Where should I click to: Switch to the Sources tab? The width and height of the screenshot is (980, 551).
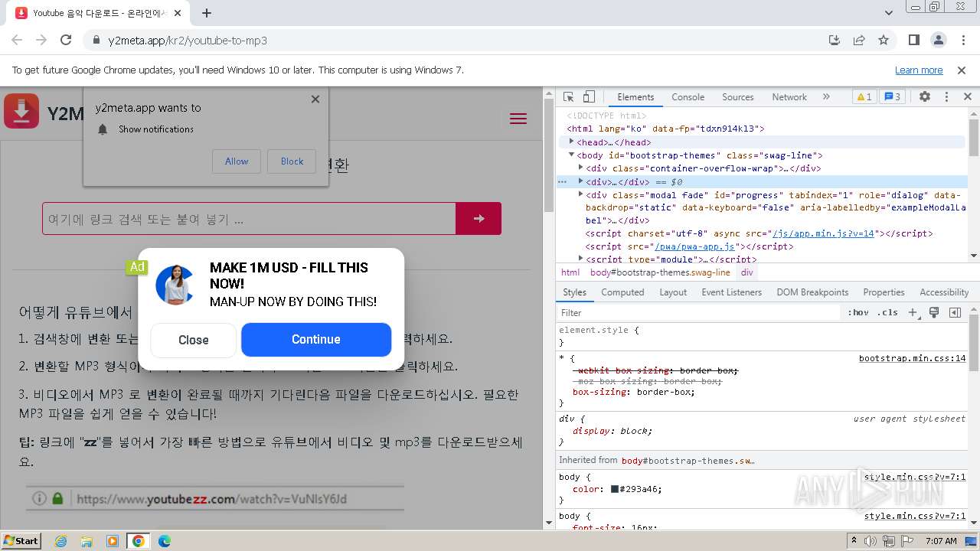(738, 97)
